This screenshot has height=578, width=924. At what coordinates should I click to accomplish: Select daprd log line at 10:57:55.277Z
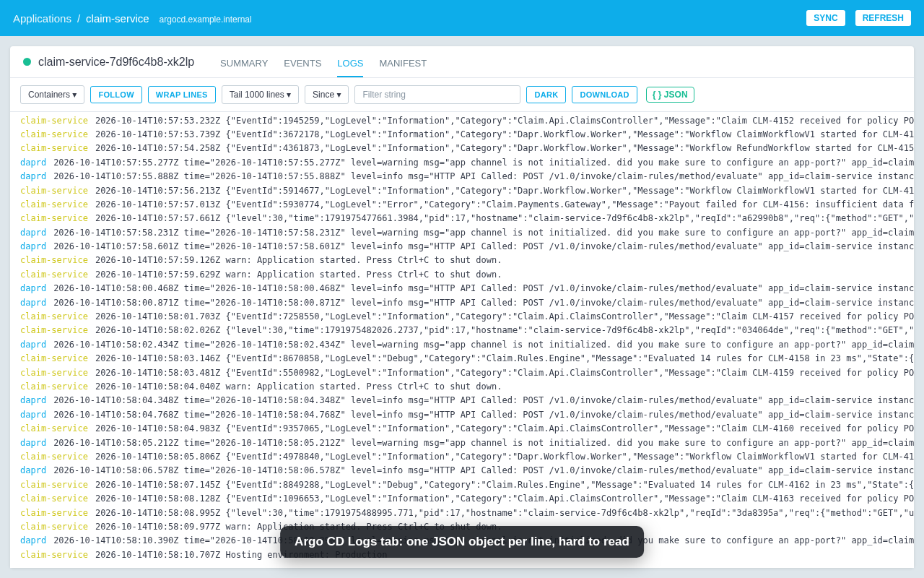(462, 163)
